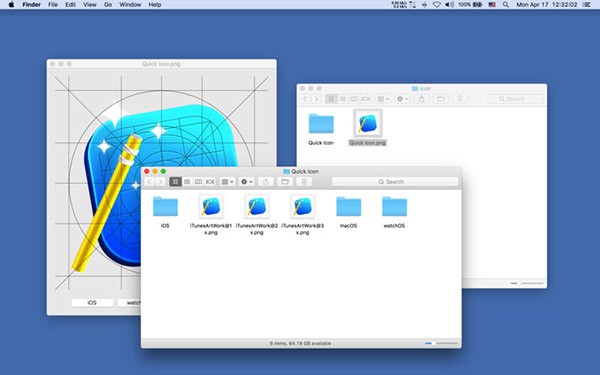Click the Quick Icon window title folder icon
Screen dimensions: 600x375
pyautogui.click(x=286, y=171)
